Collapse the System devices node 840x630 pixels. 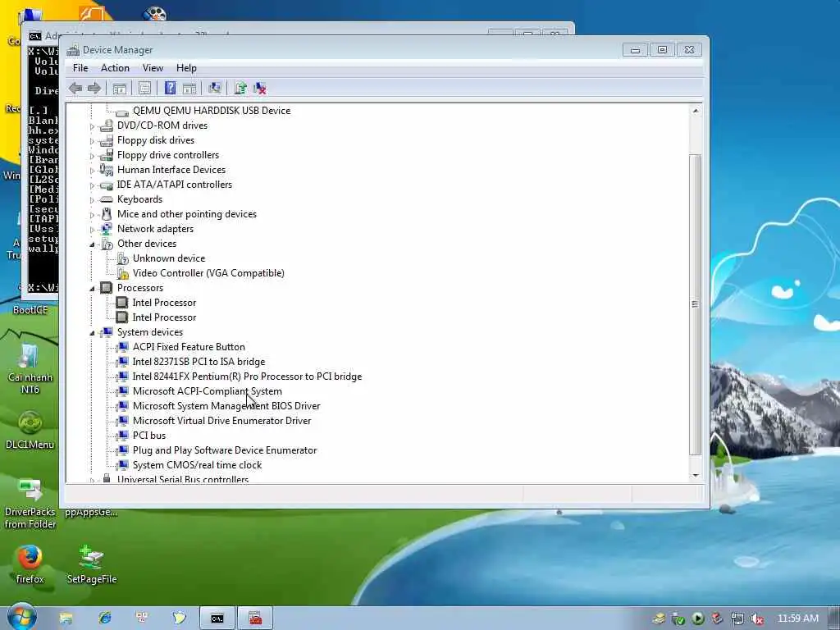[x=92, y=333]
